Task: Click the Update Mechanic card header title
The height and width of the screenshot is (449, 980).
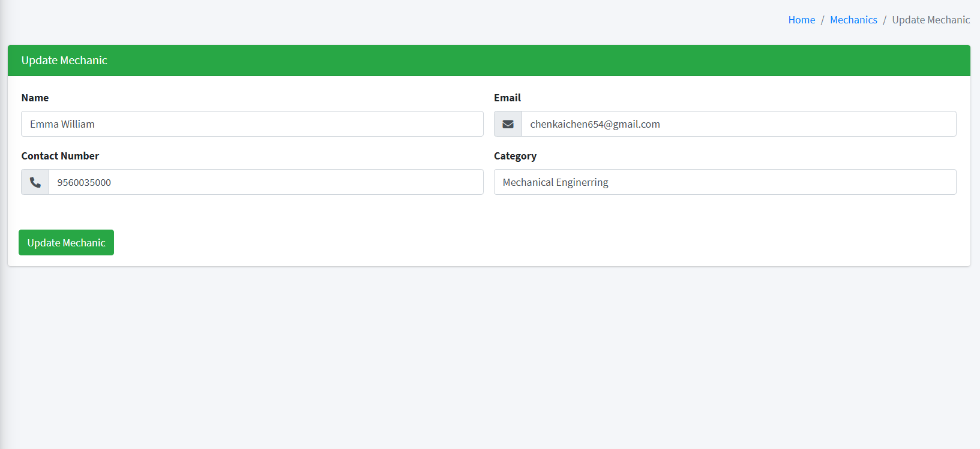Action: click(x=64, y=61)
